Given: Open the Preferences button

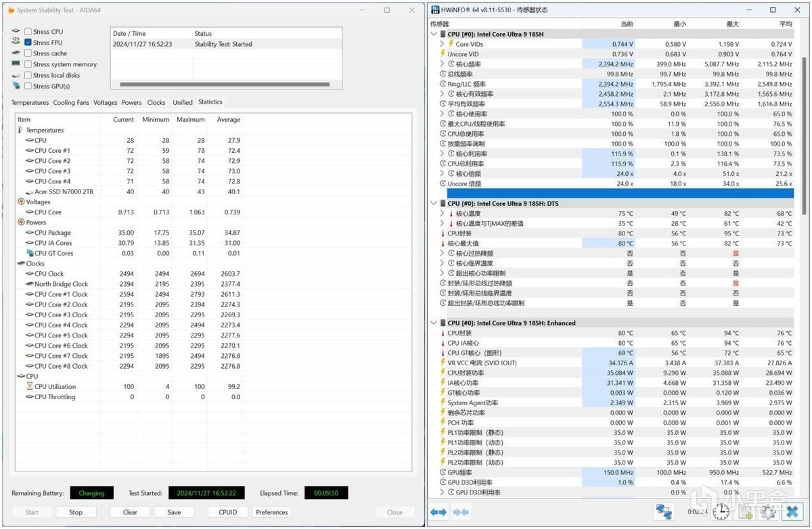Looking at the screenshot, I should 272,512.
